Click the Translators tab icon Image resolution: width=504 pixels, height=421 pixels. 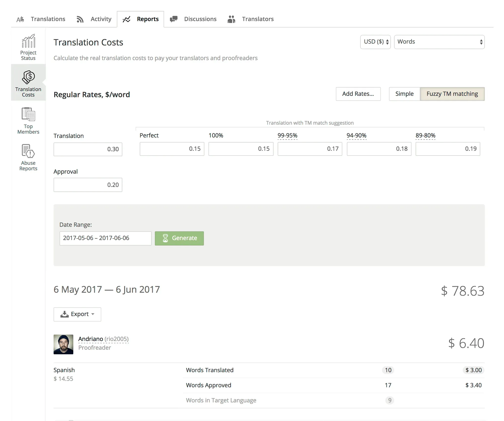click(x=232, y=19)
